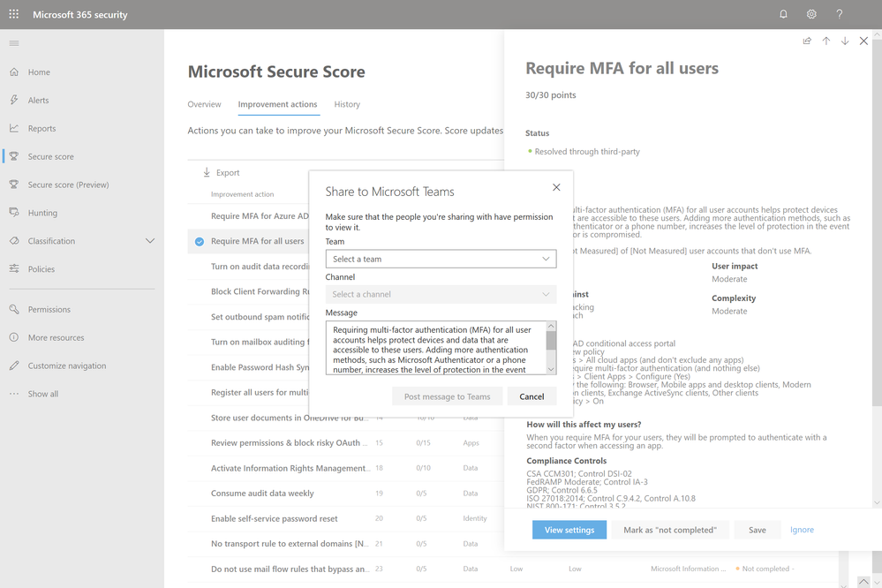Viewport: 882px width, 588px height.
Task: Select Activate Information Rights Management row
Action: pyautogui.click(x=345, y=468)
